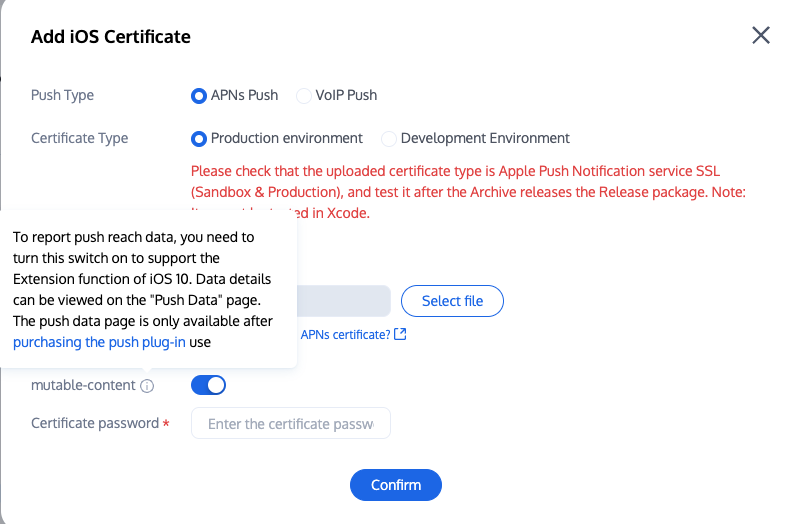
Task: Click the greyed certificate file name field
Action: pyautogui.click(x=343, y=301)
